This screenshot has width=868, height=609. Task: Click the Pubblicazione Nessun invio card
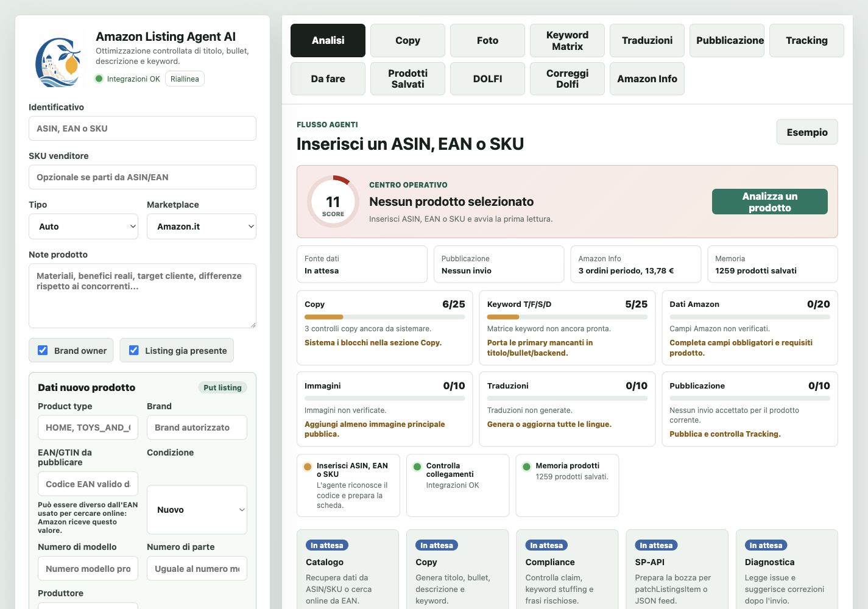pos(499,264)
